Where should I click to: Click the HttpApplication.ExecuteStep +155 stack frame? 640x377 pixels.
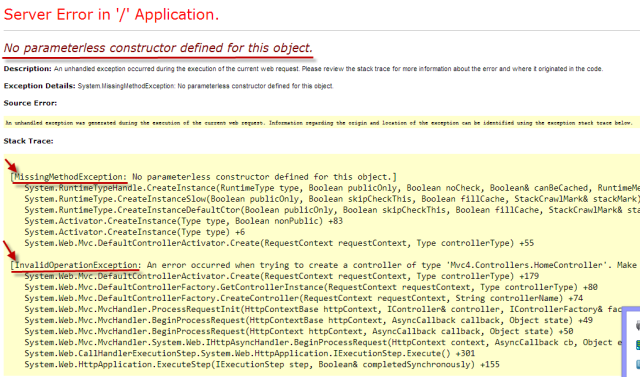pyautogui.click(x=262, y=364)
